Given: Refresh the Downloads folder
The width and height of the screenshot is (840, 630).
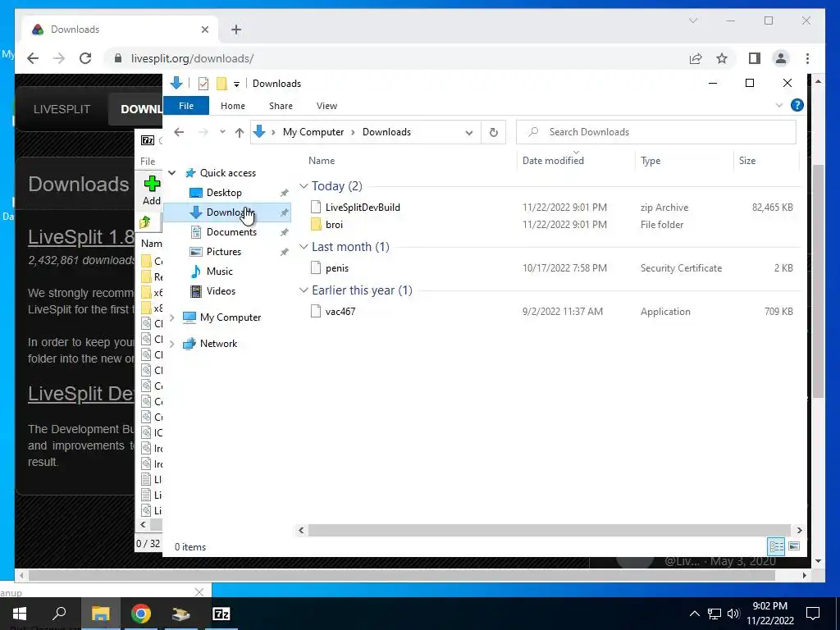Looking at the screenshot, I should point(493,132).
